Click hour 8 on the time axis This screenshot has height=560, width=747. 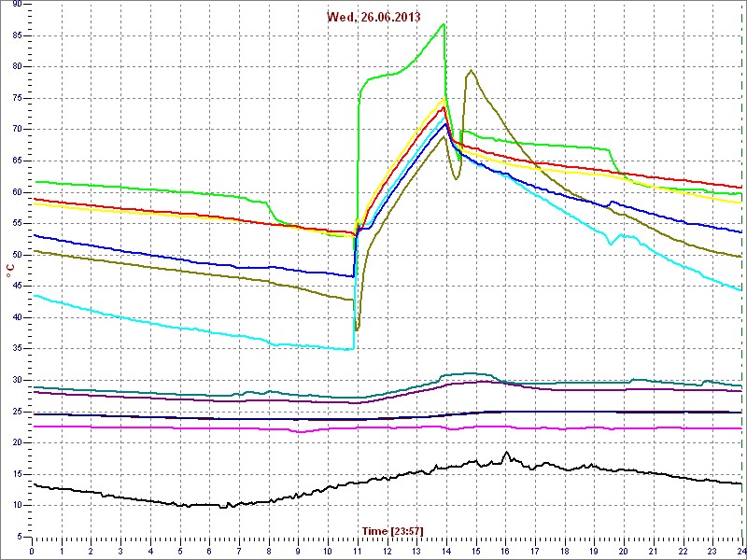click(268, 552)
